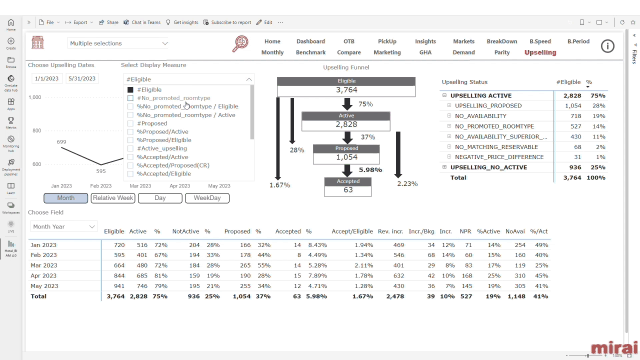
Task: Check the #No_promoted_roomtype option
Action: tap(130, 98)
